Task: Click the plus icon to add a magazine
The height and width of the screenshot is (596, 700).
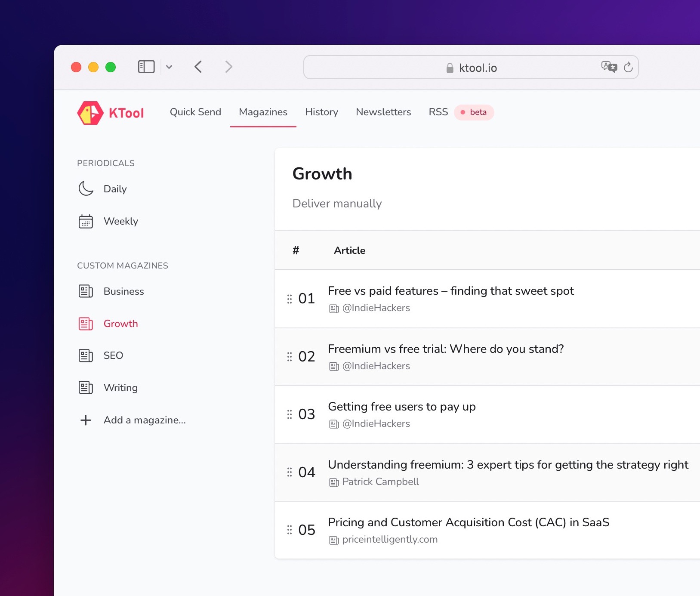Action: (x=86, y=420)
